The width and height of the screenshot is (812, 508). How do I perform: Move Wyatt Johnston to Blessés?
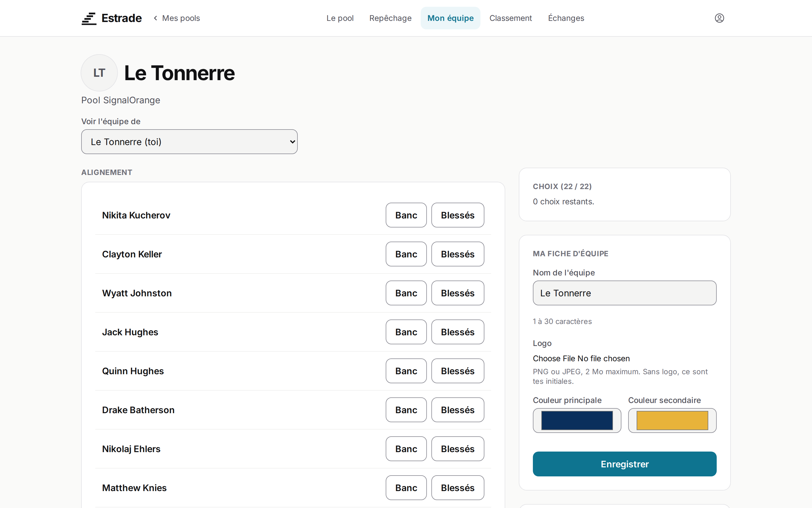(457, 293)
